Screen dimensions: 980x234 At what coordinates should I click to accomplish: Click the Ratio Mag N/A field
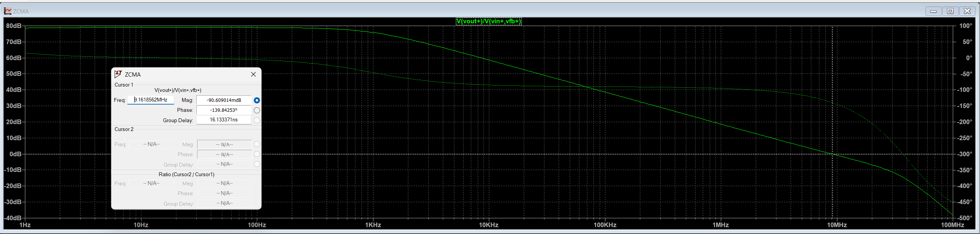click(224, 183)
